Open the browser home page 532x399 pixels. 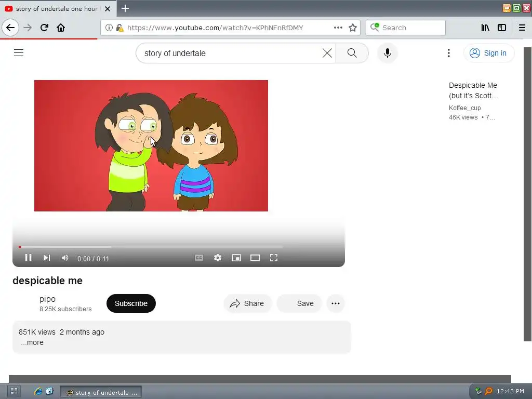coord(61,28)
